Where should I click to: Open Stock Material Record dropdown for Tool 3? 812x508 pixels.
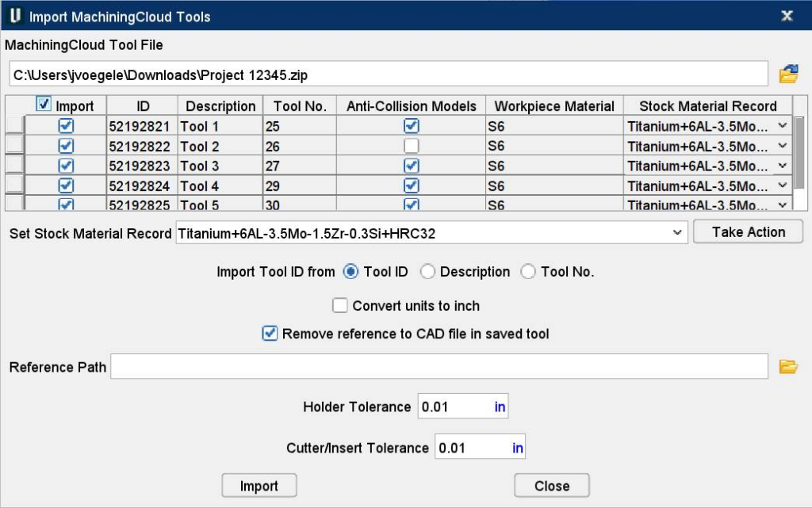pyautogui.click(x=783, y=166)
